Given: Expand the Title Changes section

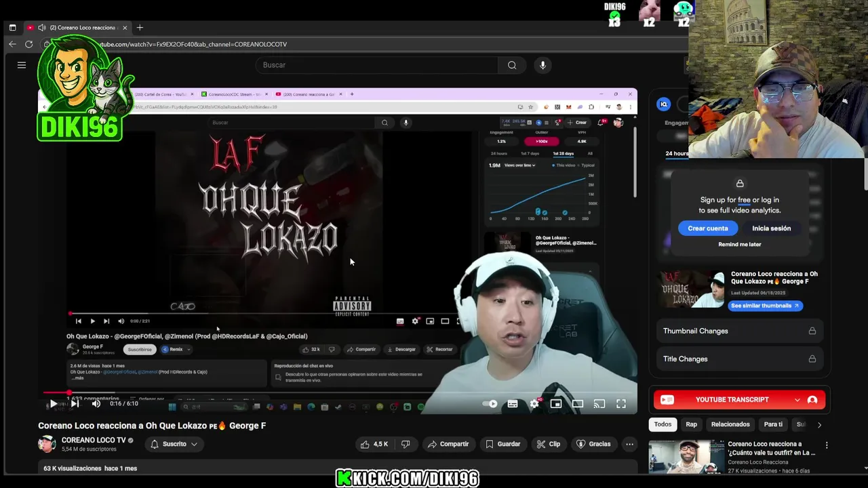Looking at the screenshot, I should [x=740, y=359].
